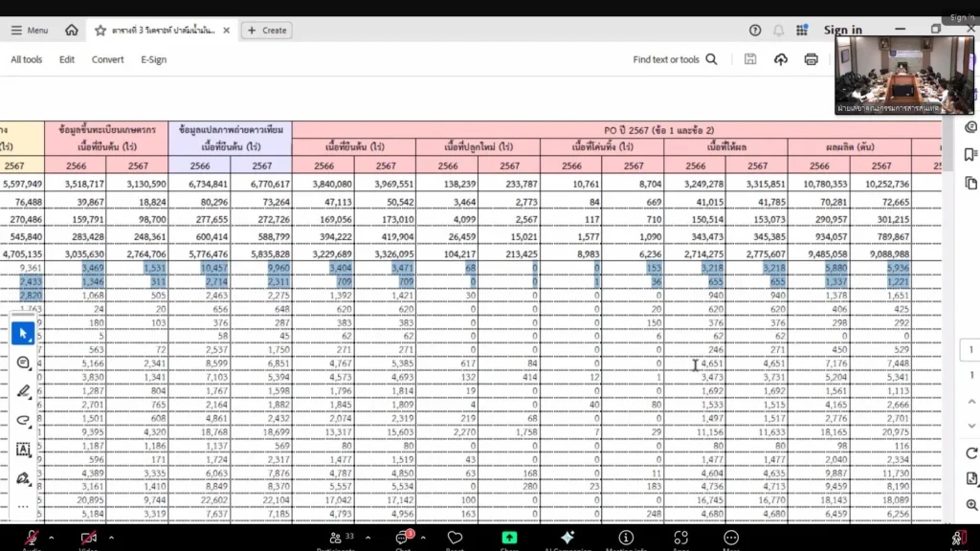Viewport: 980px width, 551px height.
Task: Rotate the page with the rotate icon
Action: point(971,452)
